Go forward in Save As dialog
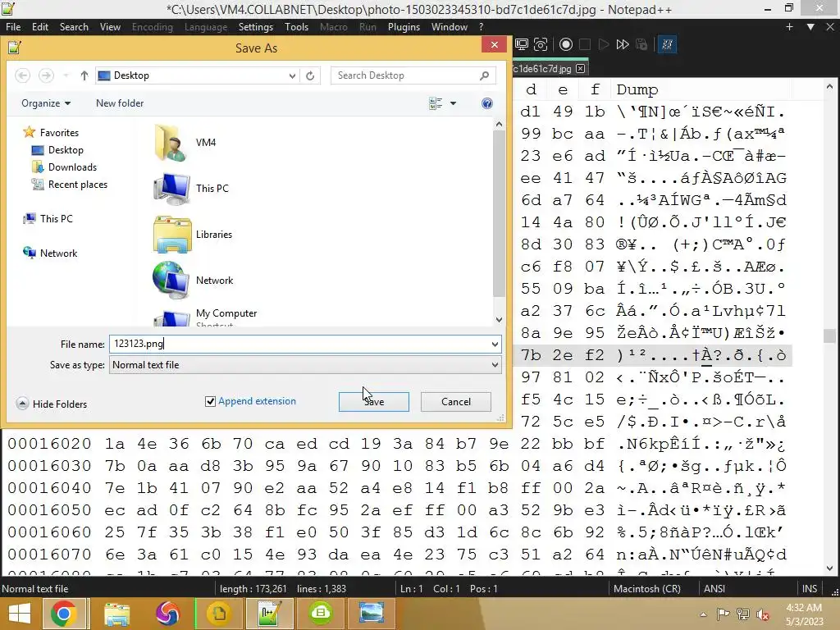This screenshot has width=840, height=630. [x=46, y=75]
